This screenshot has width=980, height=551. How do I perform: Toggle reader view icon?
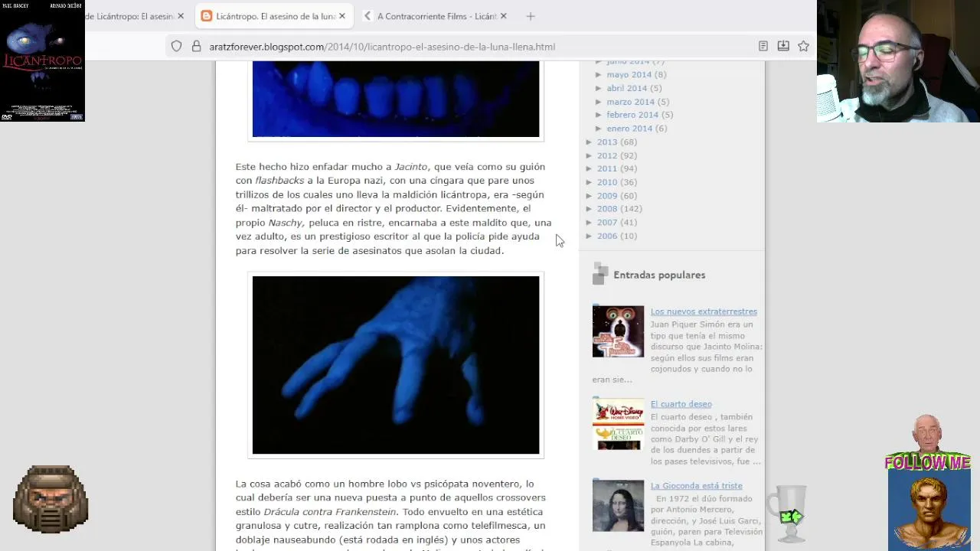(x=763, y=47)
